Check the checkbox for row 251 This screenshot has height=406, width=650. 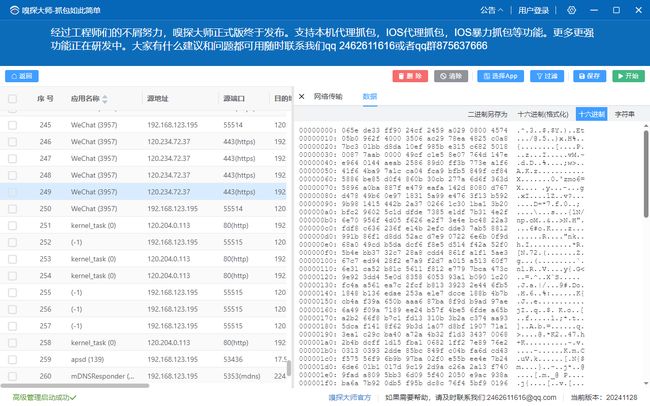click(12, 226)
